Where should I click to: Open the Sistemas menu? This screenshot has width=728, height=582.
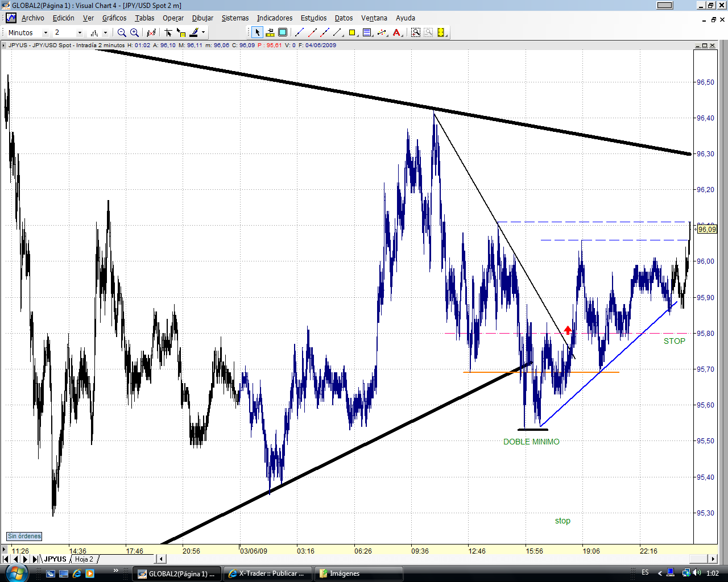pos(235,18)
